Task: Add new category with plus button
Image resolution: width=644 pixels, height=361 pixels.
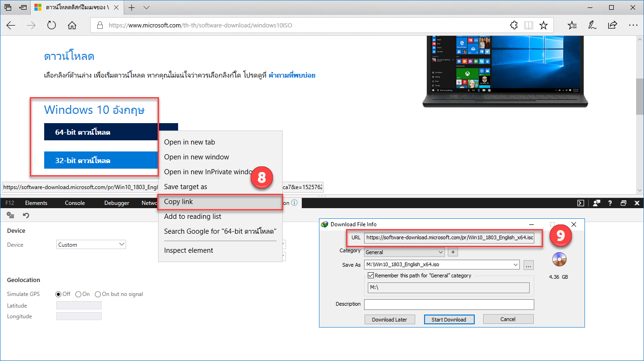Action: tap(453, 252)
